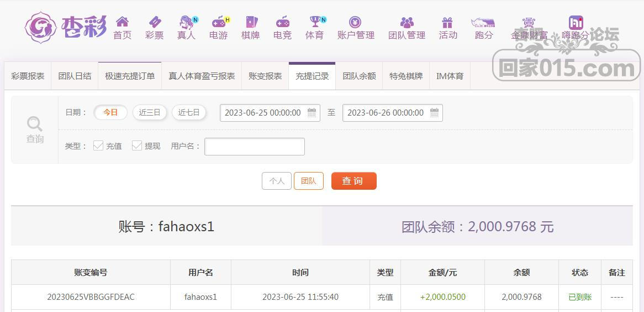Open the 金鼎财富 icon
This screenshot has height=312, width=644.
pyautogui.click(x=529, y=22)
